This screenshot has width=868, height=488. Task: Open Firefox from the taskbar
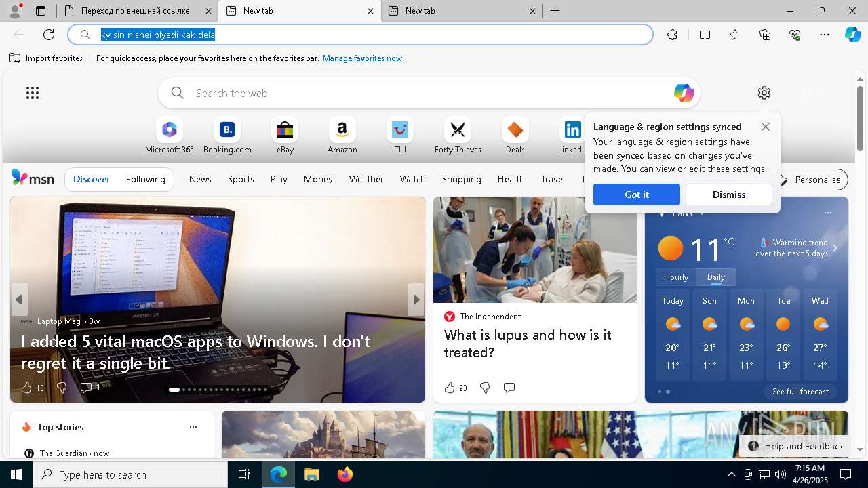[345, 474]
